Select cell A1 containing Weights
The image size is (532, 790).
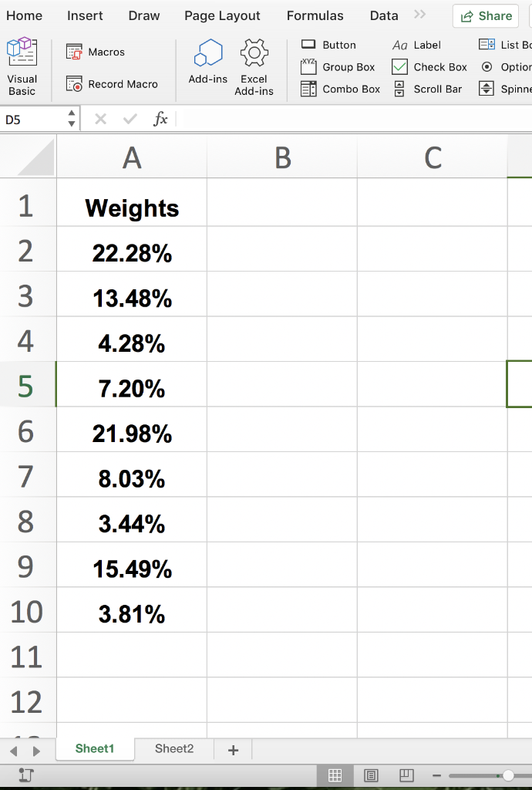click(x=131, y=207)
